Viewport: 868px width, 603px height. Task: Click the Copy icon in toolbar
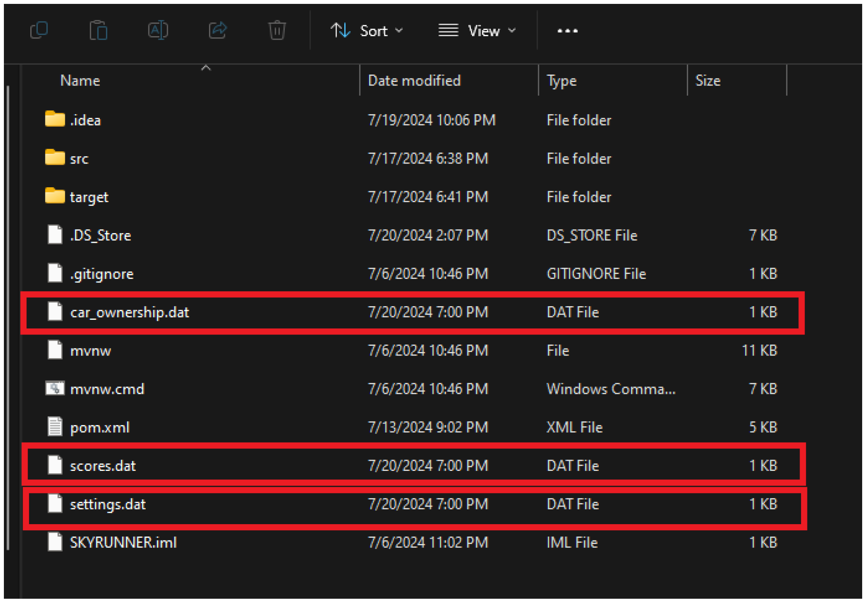click(x=39, y=30)
